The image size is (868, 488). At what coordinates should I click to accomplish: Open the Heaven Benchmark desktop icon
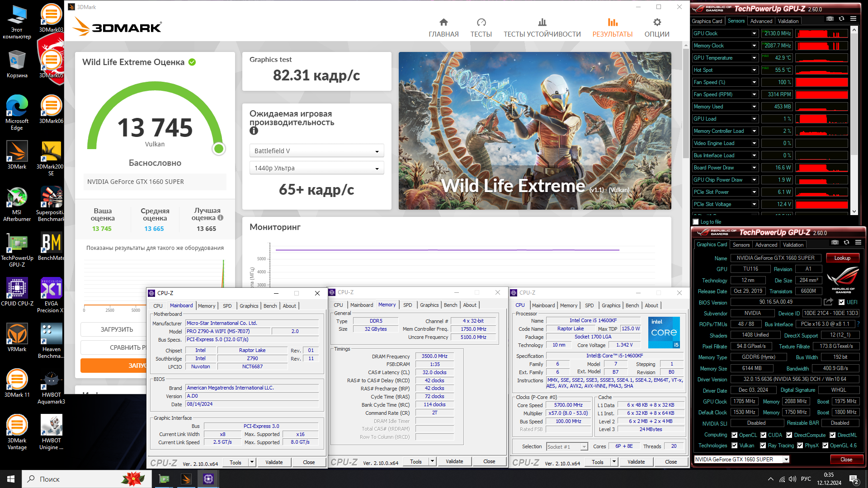click(51, 341)
